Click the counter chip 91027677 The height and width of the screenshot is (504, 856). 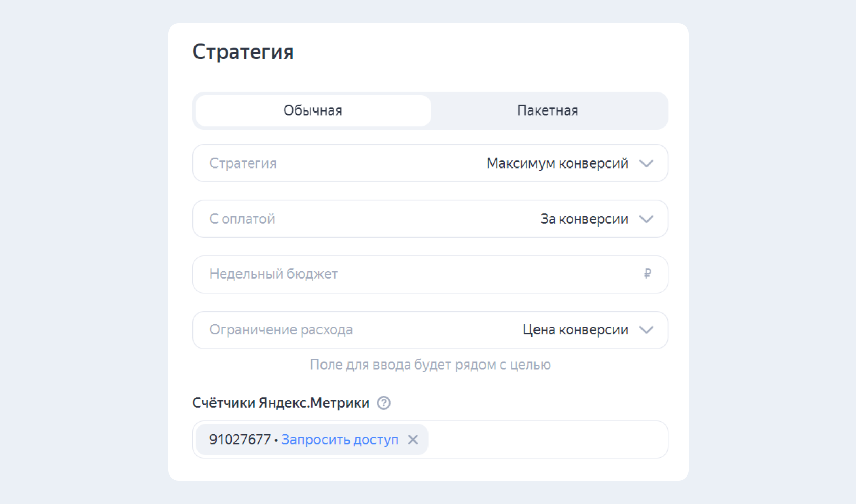tap(239, 439)
